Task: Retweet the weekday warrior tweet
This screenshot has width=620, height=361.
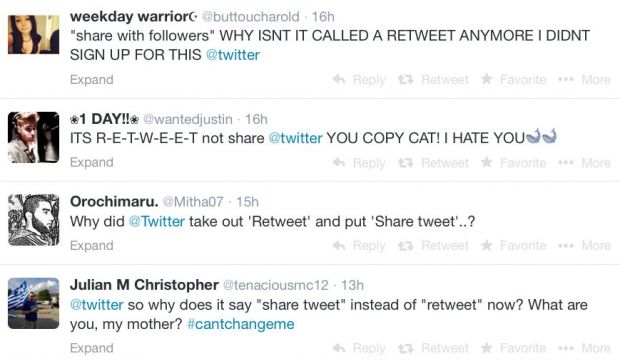Action: coord(433,79)
